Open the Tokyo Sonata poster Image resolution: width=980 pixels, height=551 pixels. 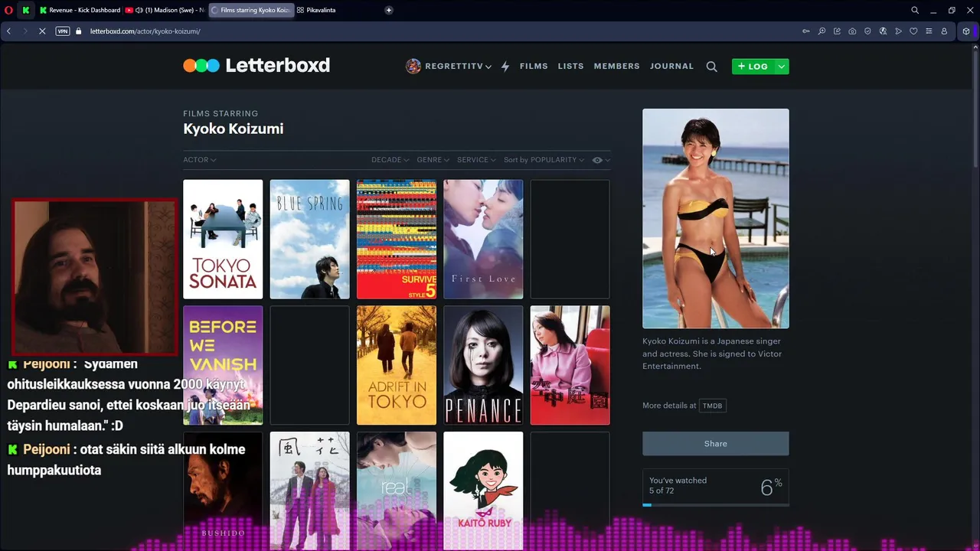point(223,240)
